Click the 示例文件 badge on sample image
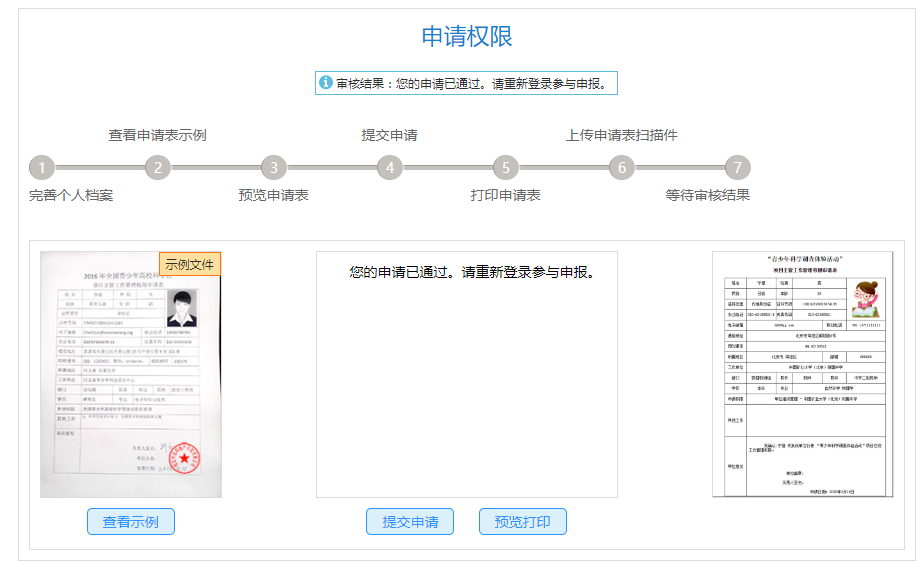The height and width of the screenshot is (562, 924). click(190, 265)
